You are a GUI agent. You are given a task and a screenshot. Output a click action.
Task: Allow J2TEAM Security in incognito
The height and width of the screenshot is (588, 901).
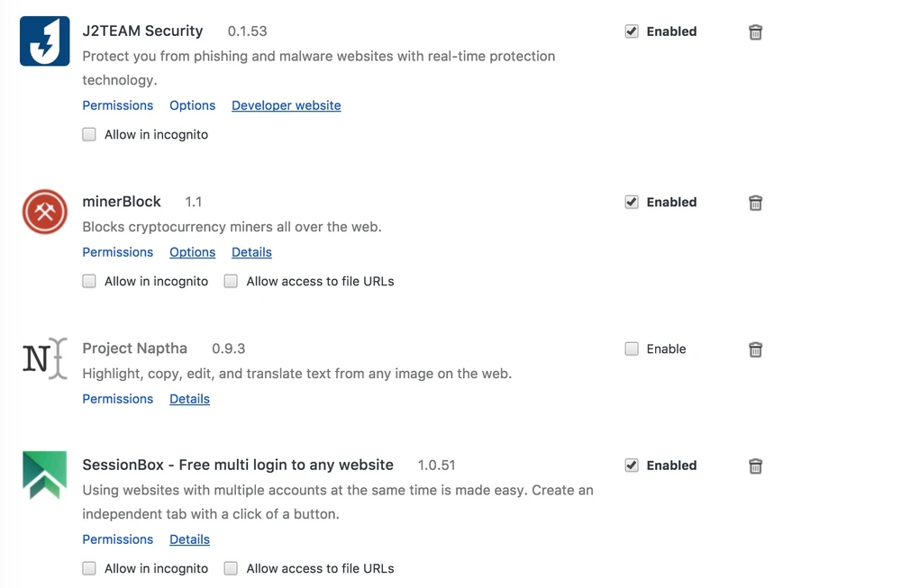point(89,135)
